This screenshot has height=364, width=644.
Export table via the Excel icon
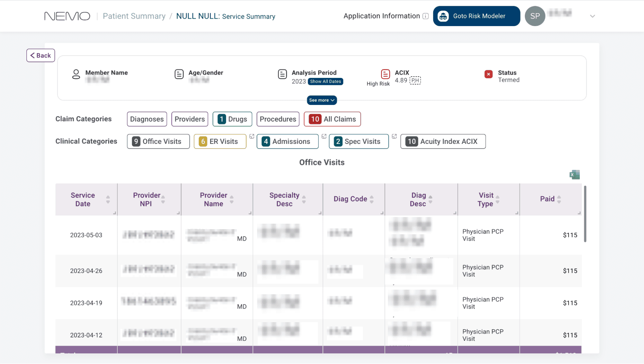(x=574, y=175)
